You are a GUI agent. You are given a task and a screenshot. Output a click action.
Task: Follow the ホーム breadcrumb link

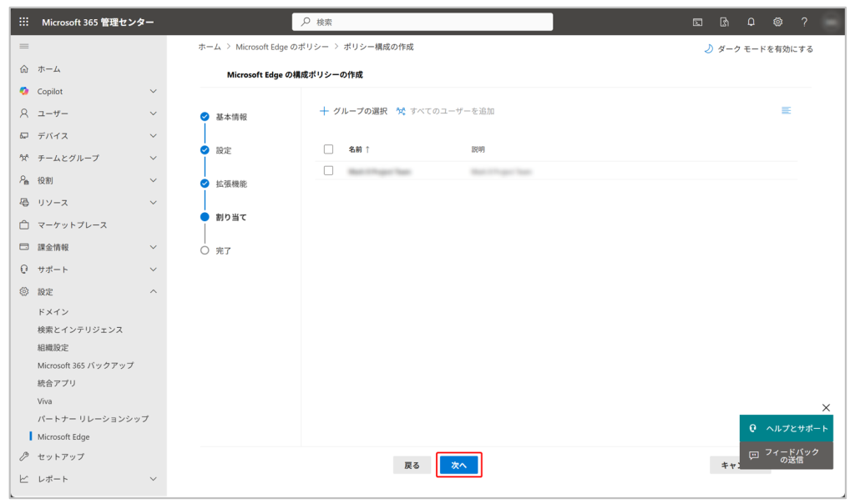(x=210, y=48)
